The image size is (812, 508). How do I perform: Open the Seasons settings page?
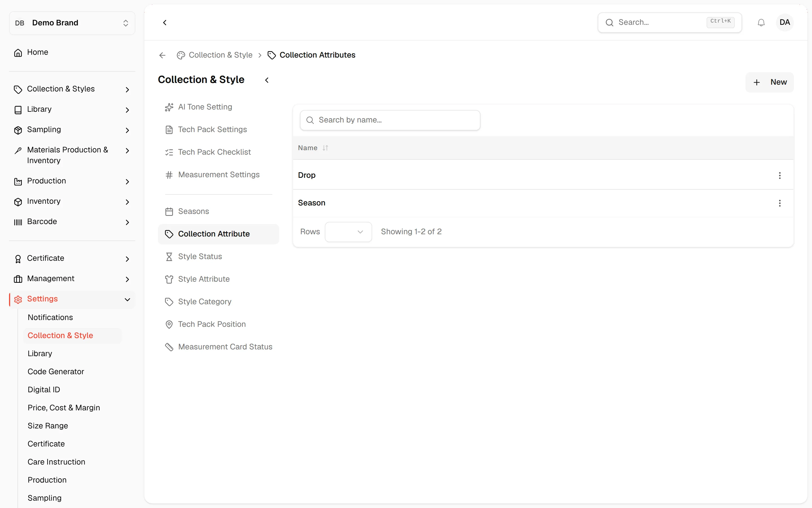219,211
